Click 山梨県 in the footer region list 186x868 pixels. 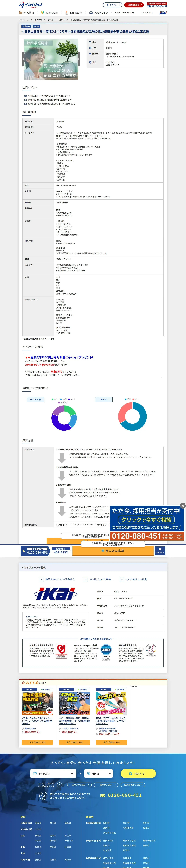click(x=38, y=829)
